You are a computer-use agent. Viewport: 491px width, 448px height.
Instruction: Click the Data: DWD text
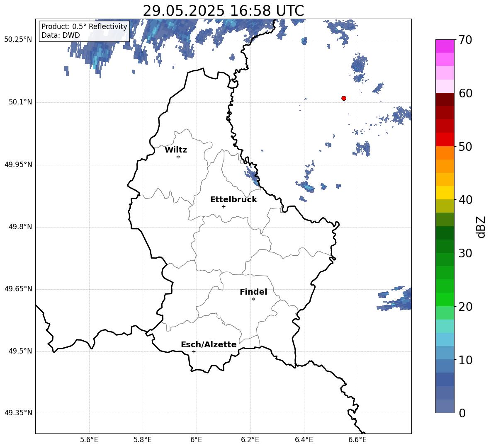[61, 35]
